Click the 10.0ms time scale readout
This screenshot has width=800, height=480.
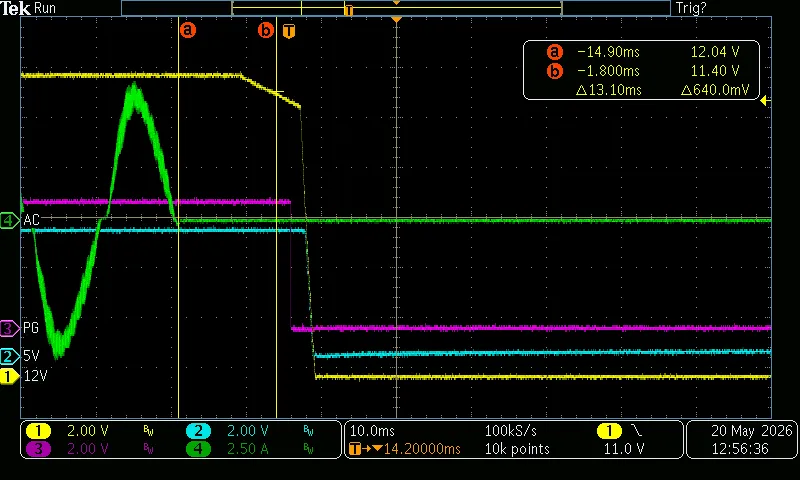coord(372,431)
